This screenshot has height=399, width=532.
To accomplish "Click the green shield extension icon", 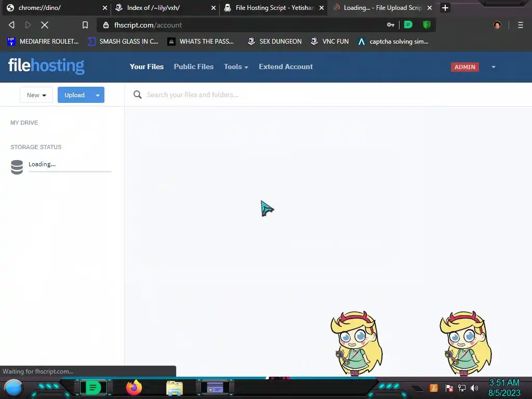I will point(427,25).
